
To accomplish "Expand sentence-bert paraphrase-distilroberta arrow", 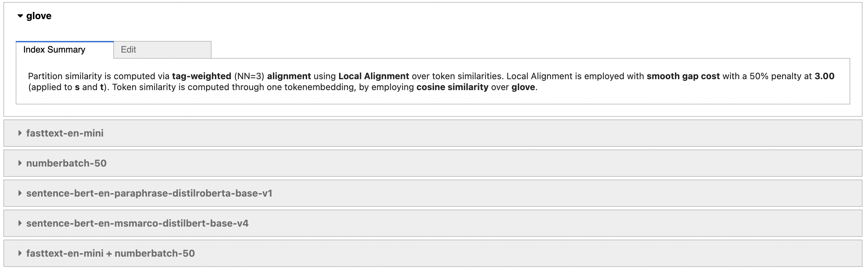I will point(20,193).
